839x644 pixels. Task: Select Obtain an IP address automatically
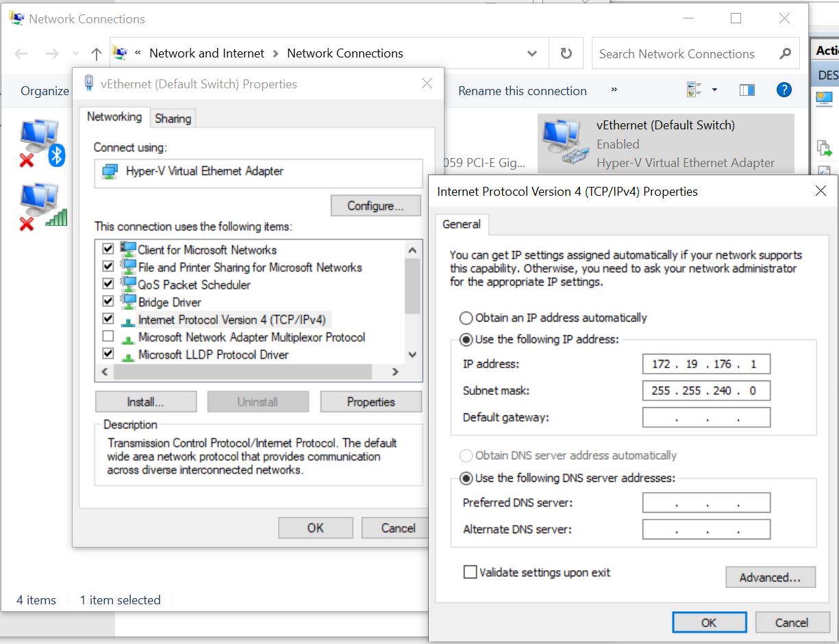466,318
